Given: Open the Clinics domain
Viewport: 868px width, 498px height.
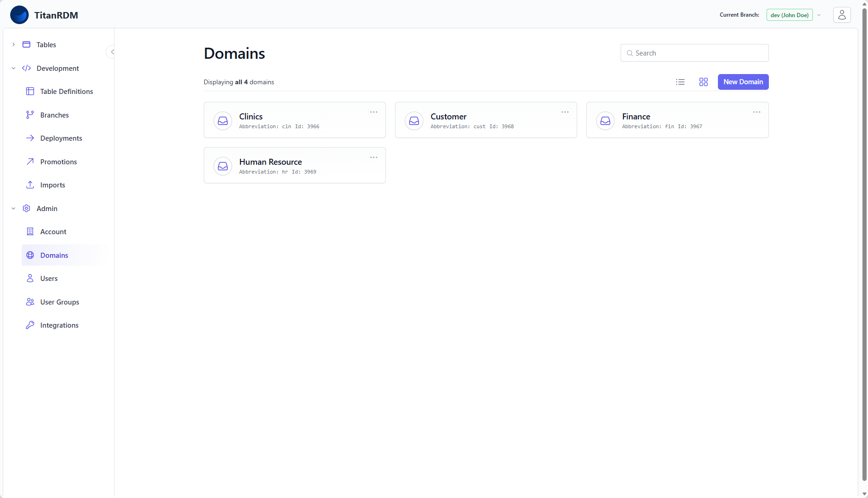Looking at the screenshot, I should 295,120.
